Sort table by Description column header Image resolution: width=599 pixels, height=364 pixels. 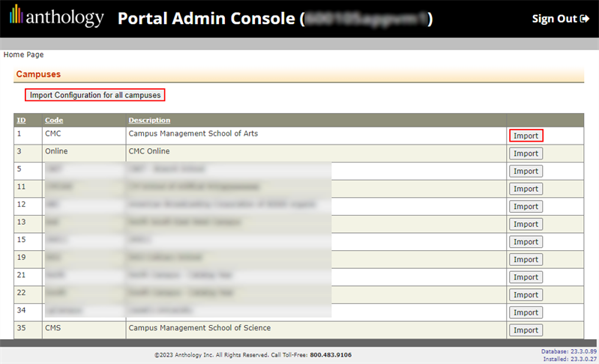(149, 120)
